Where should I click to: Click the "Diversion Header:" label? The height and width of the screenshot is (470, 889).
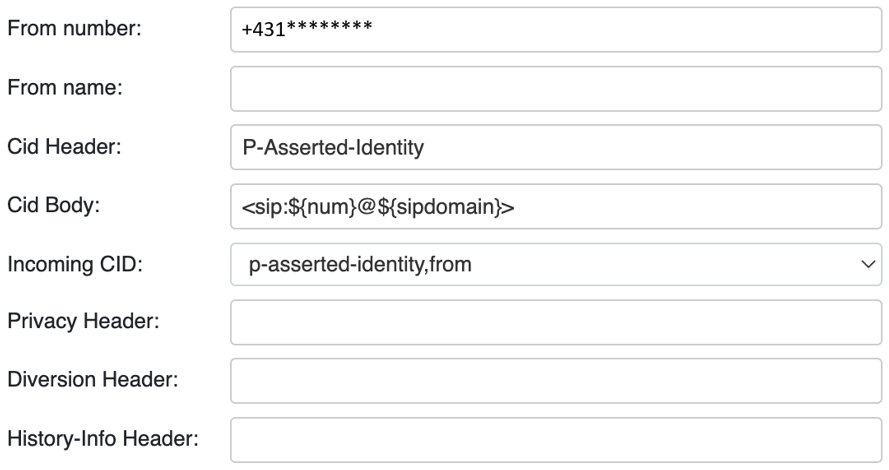point(86,383)
